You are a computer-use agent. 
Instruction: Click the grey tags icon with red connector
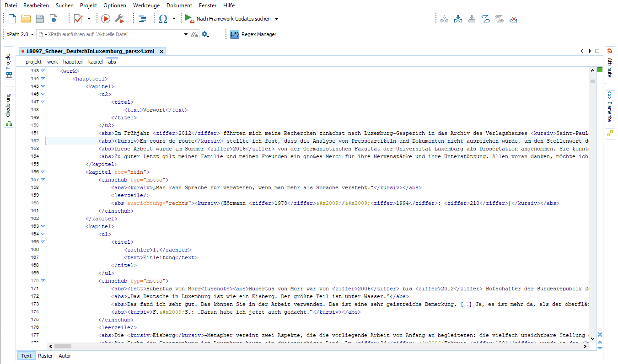coord(500,19)
